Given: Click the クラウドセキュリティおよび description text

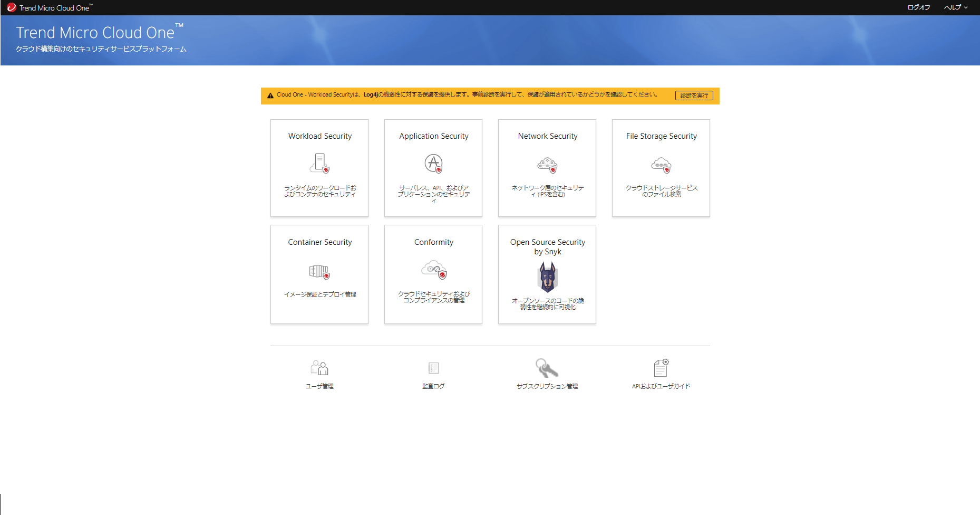Looking at the screenshot, I should point(434,297).
